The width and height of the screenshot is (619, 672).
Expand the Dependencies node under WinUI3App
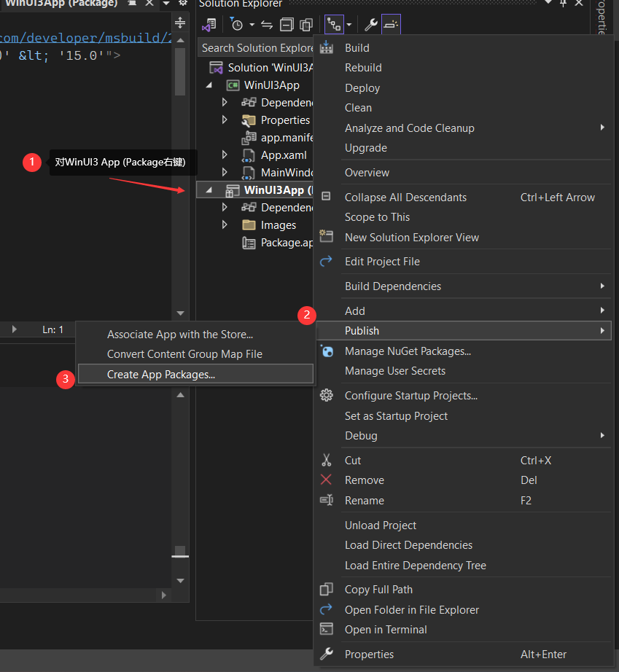tap(224, 102)
